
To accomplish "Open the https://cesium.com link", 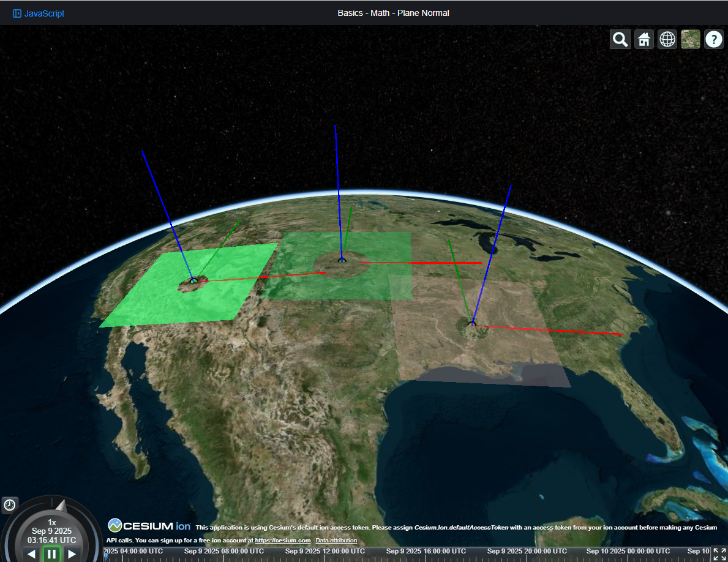I will click(x=283, y=540).
